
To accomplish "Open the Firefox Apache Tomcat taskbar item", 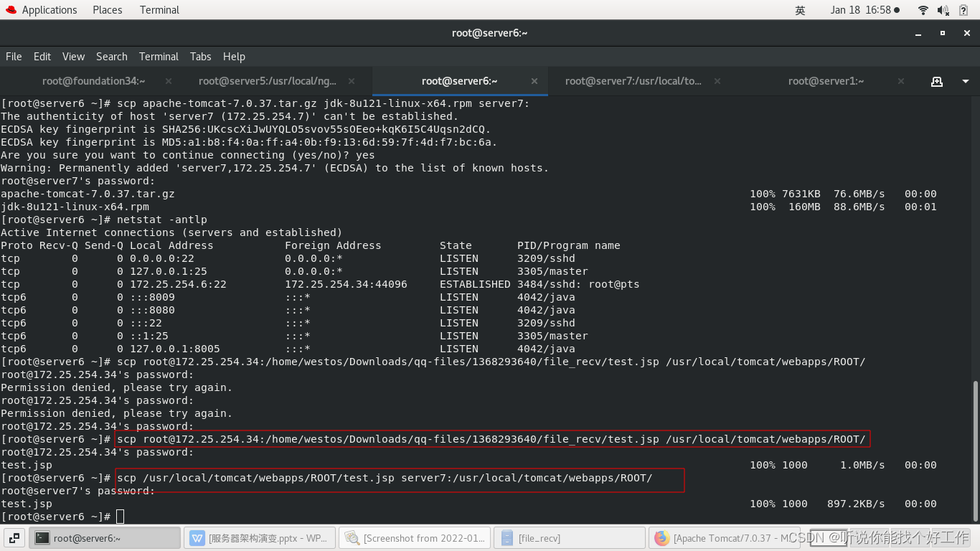I will 725,537.
